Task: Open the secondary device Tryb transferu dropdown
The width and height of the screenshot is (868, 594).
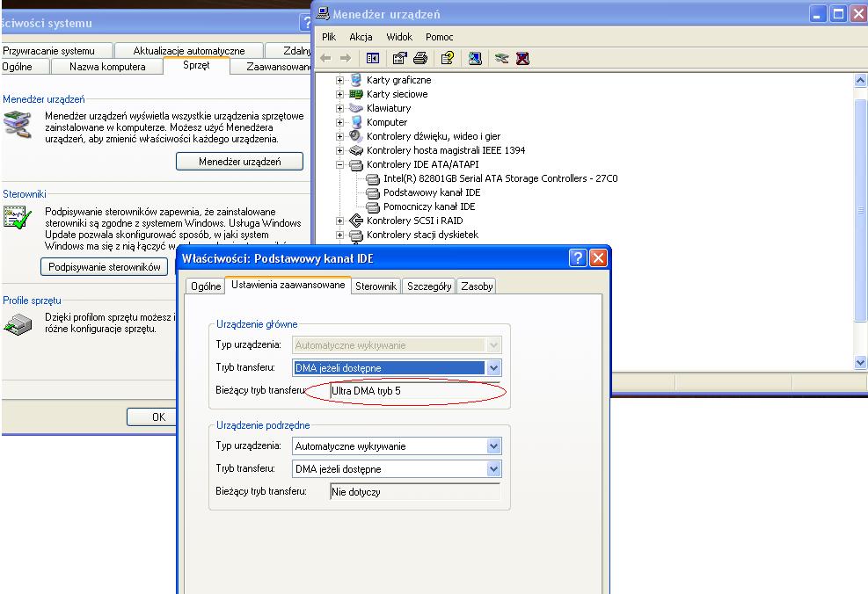Action: pos(493,469)
